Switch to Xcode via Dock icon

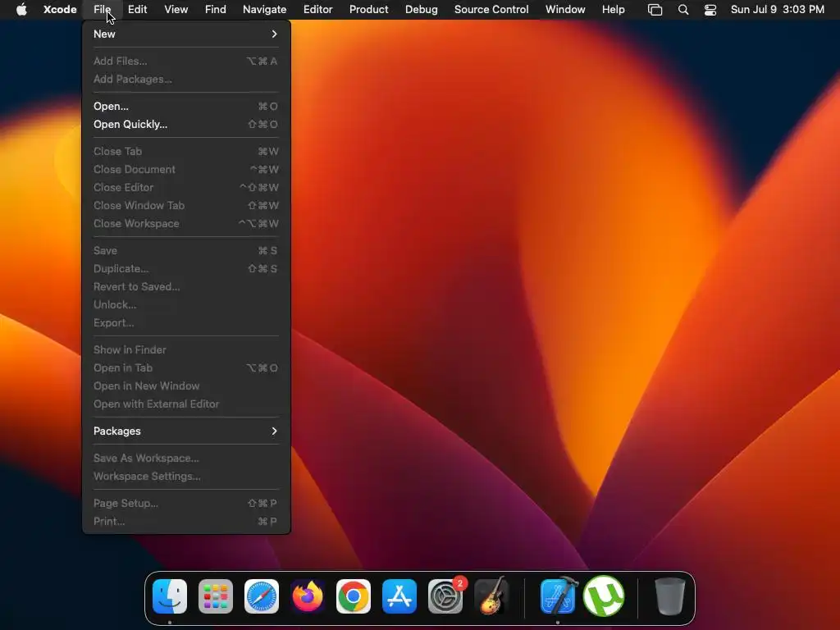(x=558, y=596)
